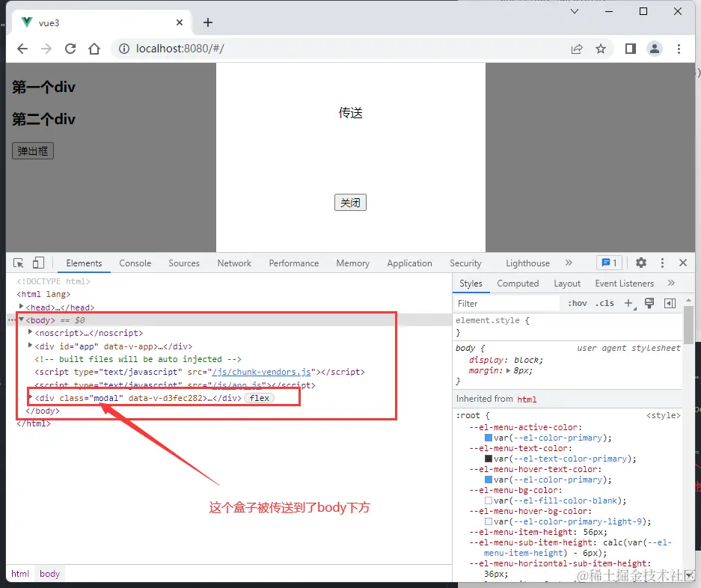Open the Performance tab
The image size is (701, 588).
click(294, 263)
